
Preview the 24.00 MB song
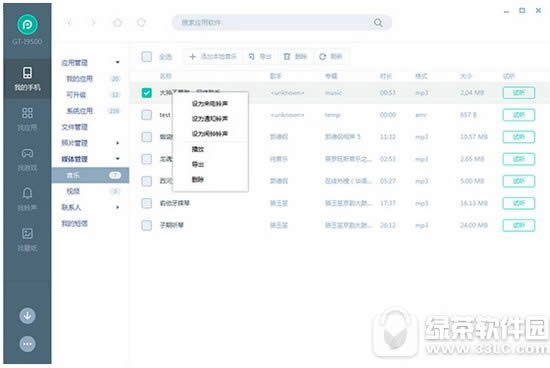518,225
